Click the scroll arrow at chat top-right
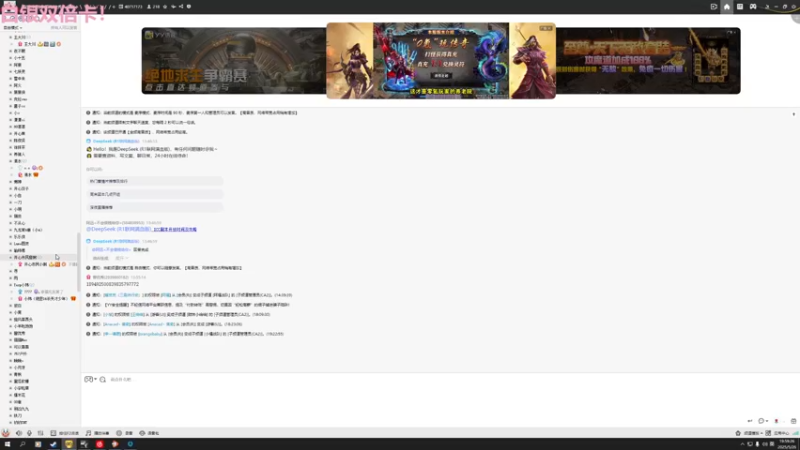 pos(794,114)
